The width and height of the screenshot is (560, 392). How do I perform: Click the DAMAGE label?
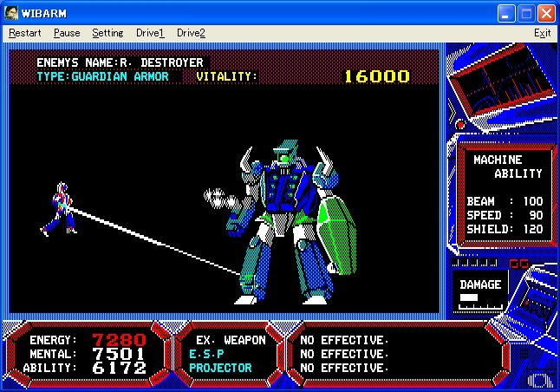(480, 284)
